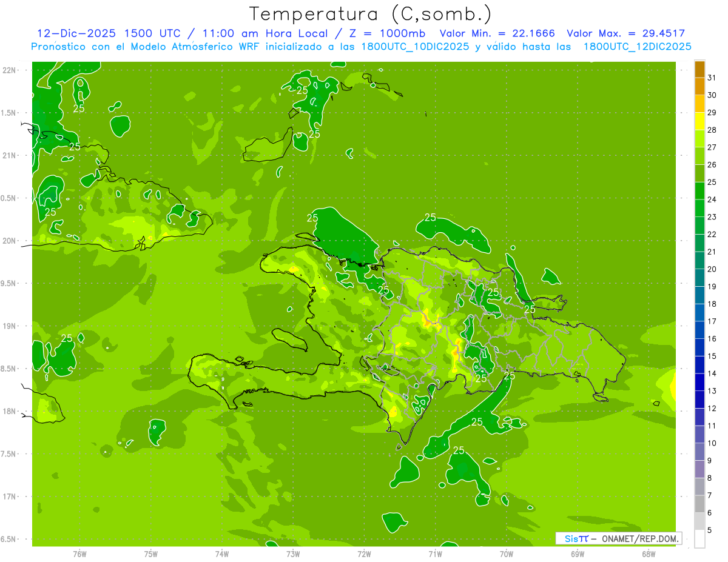The height and width of the screenshot is (562, 728).
Task: Click the legend value 10
Action: tap(712, 443)
